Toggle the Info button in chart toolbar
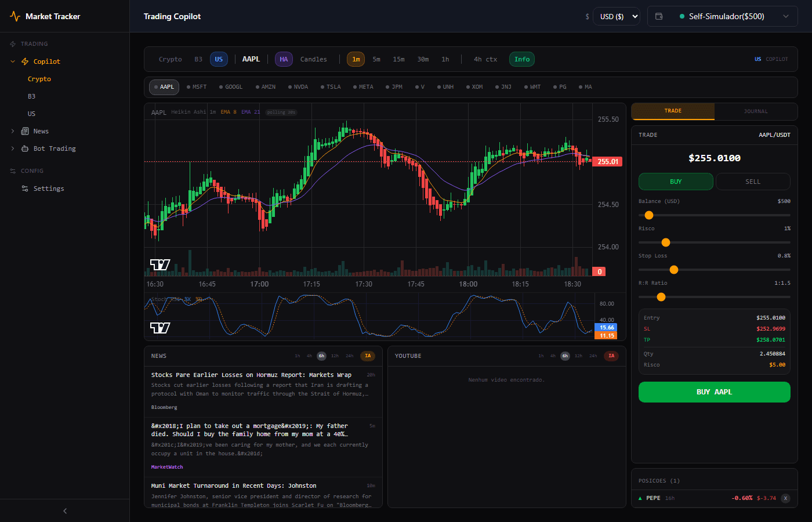This screenshot has height=522, width=812. [x=522, y=59]
